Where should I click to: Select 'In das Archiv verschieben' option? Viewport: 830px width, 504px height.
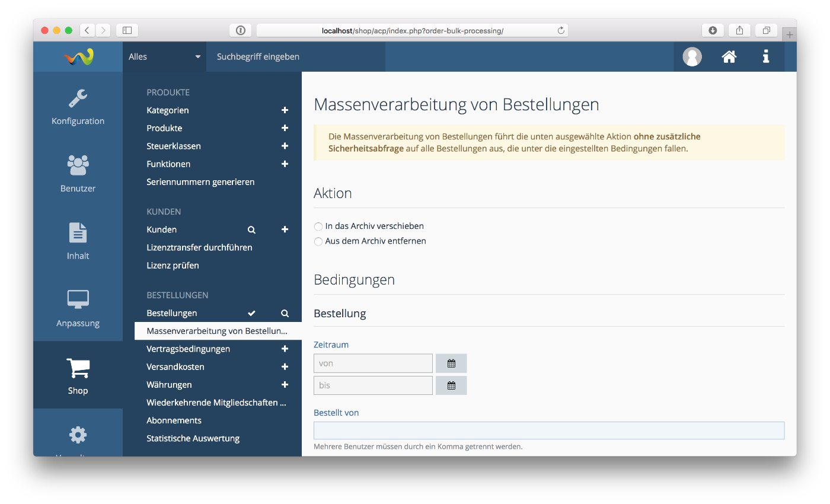(x=318, y=227)
